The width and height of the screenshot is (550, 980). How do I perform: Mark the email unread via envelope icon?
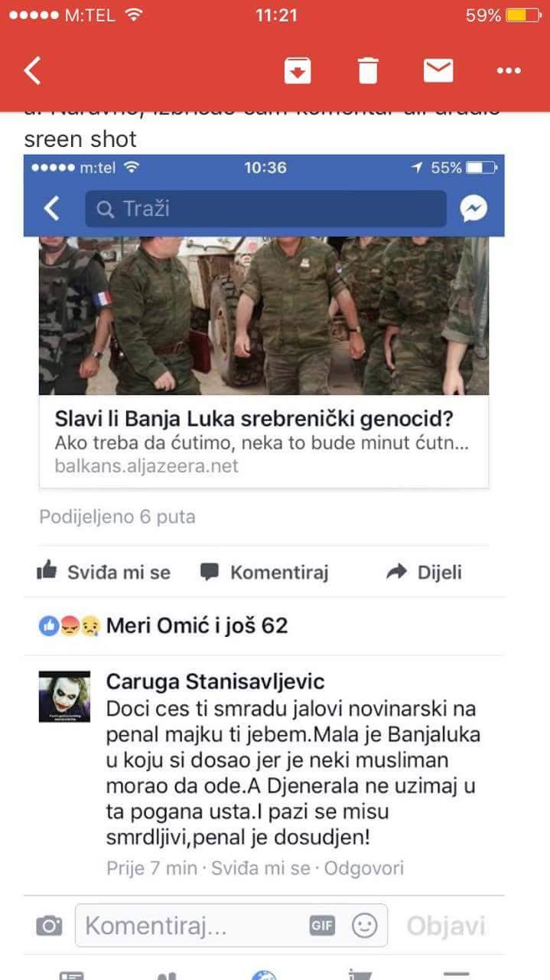438,71
